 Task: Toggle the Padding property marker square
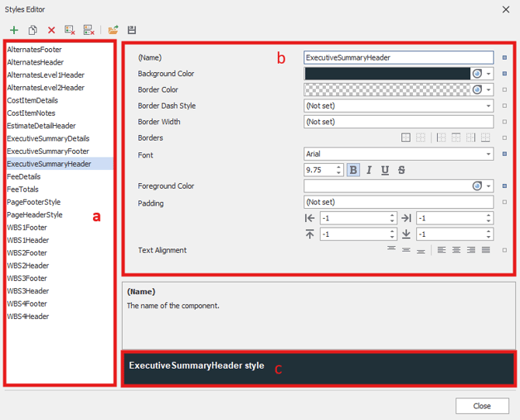click(504, 203)
